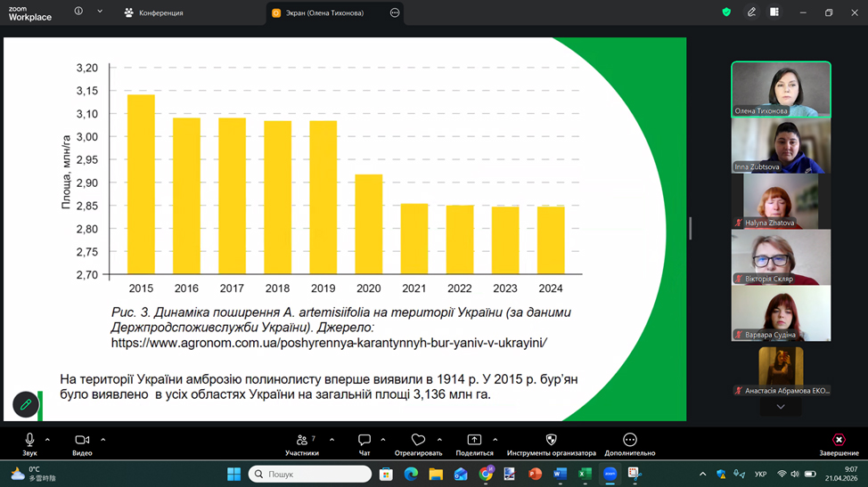Click the green security shield icon
868x487 pixels.
point(726,12)
